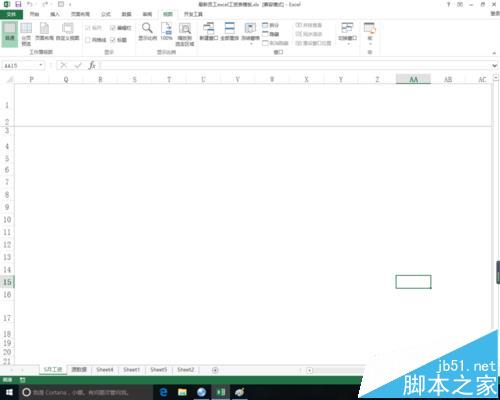Switch to Page Layout view
Screen dimensions: 500x400
(x=44, y=32)
